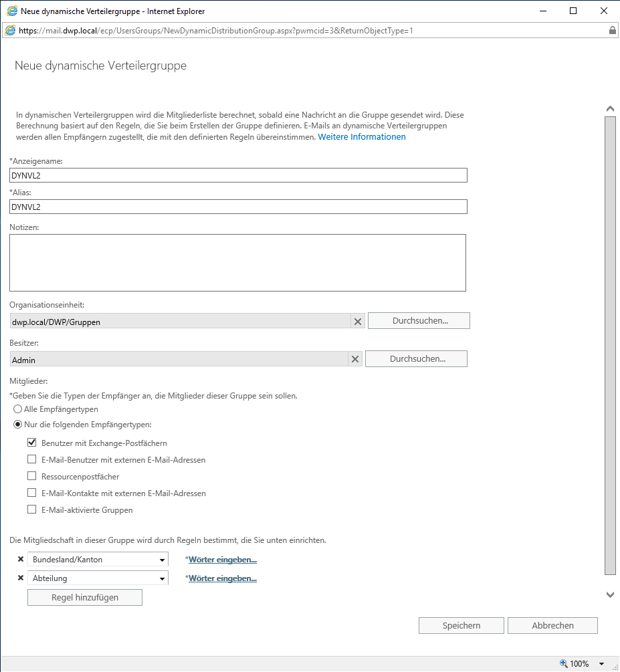The image size is (620, 672).
Task: Remove the Bundesland/Kanton rule
Action: [x=20, y=560]
